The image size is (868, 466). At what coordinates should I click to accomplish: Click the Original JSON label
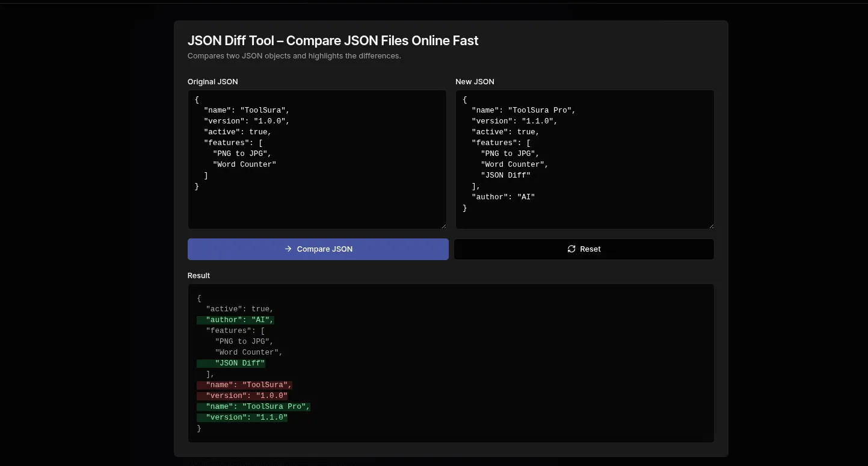212,81
